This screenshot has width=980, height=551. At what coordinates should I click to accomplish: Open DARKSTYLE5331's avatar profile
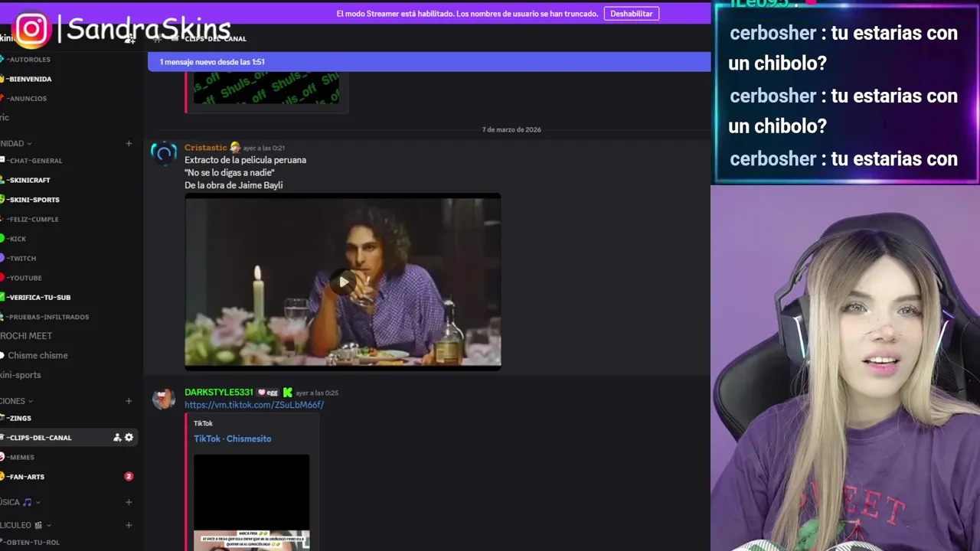click(x=163, y=398)
